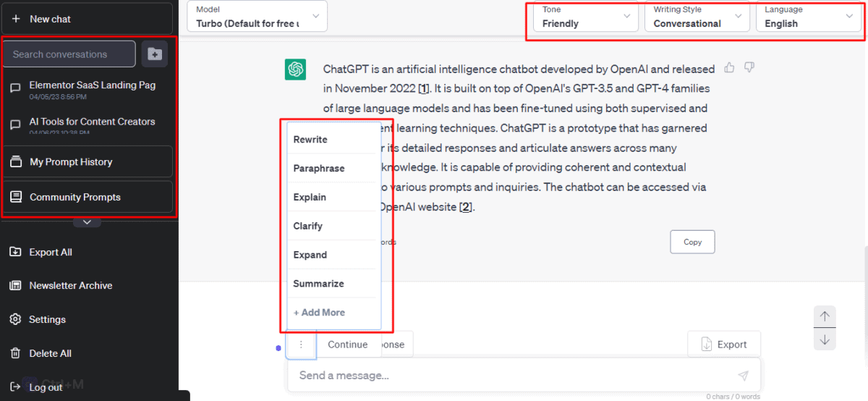868x401 pixels.
Task: Expand the sidebar chevron below Community Prompts
Action: [87, 222]
